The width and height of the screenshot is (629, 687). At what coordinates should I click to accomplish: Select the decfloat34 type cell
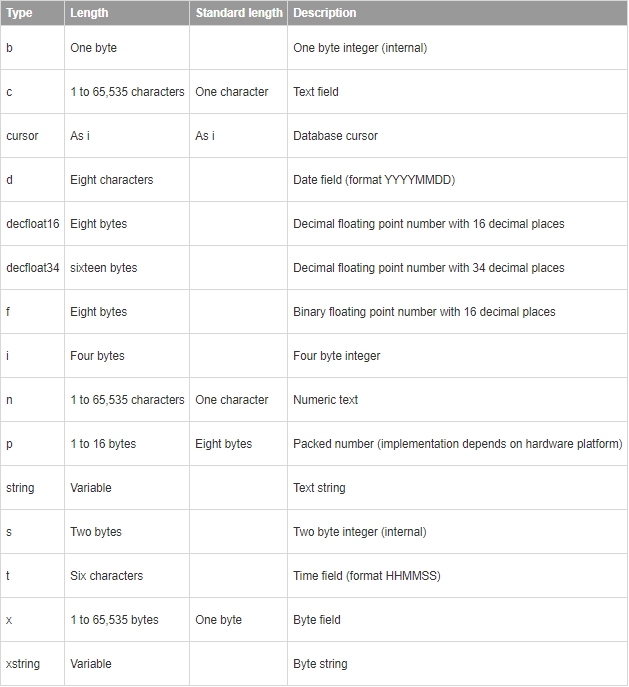click(x=33, y=268)
